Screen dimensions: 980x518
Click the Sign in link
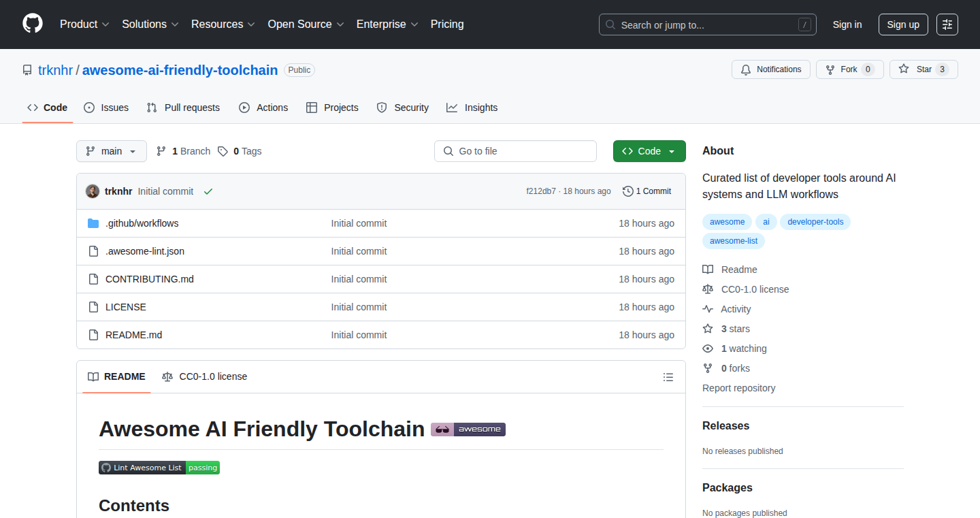pyautogui.click(x=847, y=25)
